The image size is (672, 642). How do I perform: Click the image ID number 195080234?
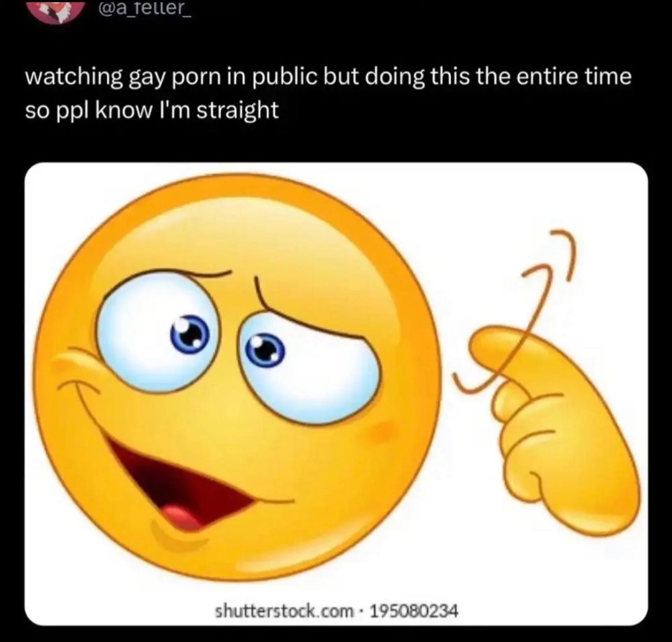413,610
